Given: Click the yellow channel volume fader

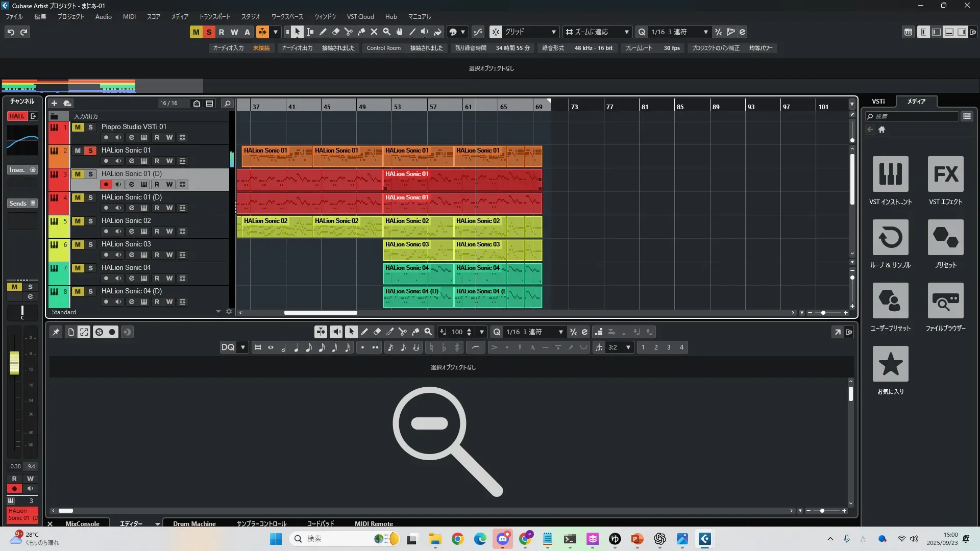Looking at the screenshot, I should [14, 363].
